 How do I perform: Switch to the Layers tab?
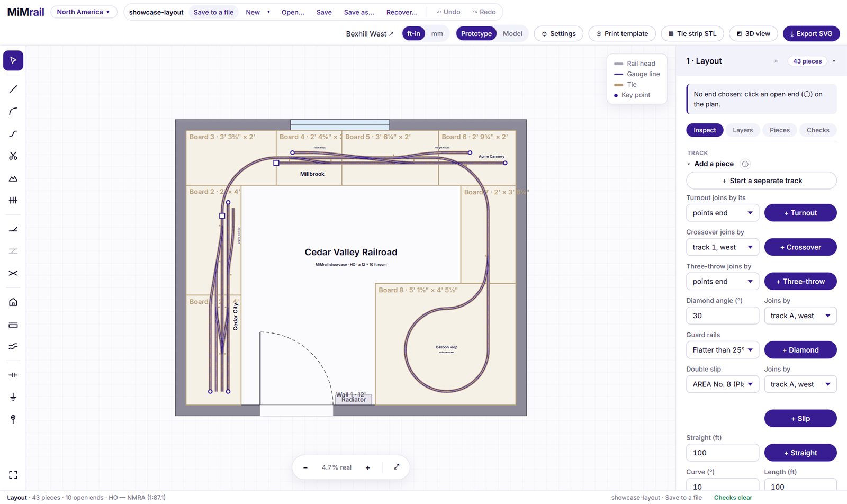tap(743, 130)
